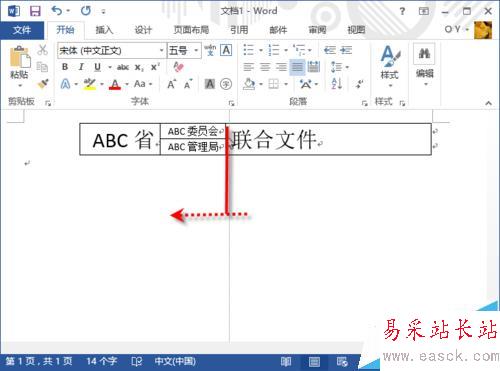This screenshot has width=500, height=371.
Task: Open the 字体 dialog launcher
Action: click(x=231, y=104)
